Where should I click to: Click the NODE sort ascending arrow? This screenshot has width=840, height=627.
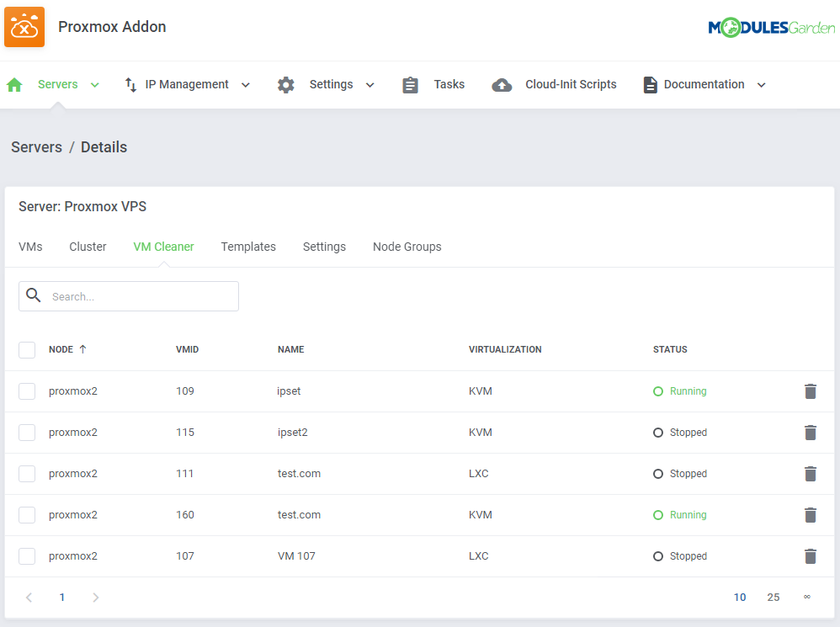(x=83, y=349)
